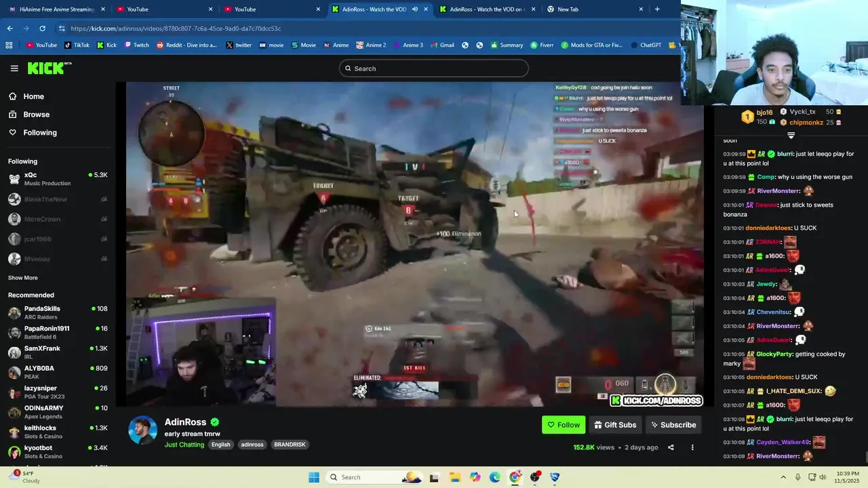The width and height of the screenshot is (868, 488).
Task: Switch to the second AdinRoss tab
Action: click(x=487, y=9)
